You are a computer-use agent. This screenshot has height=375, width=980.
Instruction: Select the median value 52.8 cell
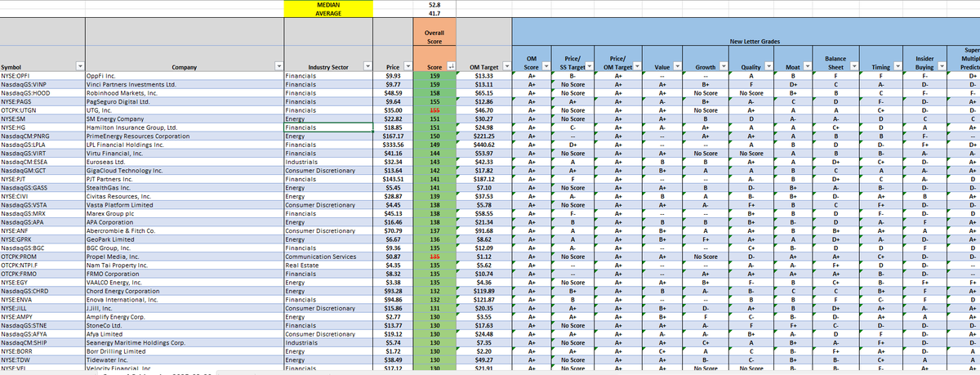pyautogui.click(x=434, y=4)
